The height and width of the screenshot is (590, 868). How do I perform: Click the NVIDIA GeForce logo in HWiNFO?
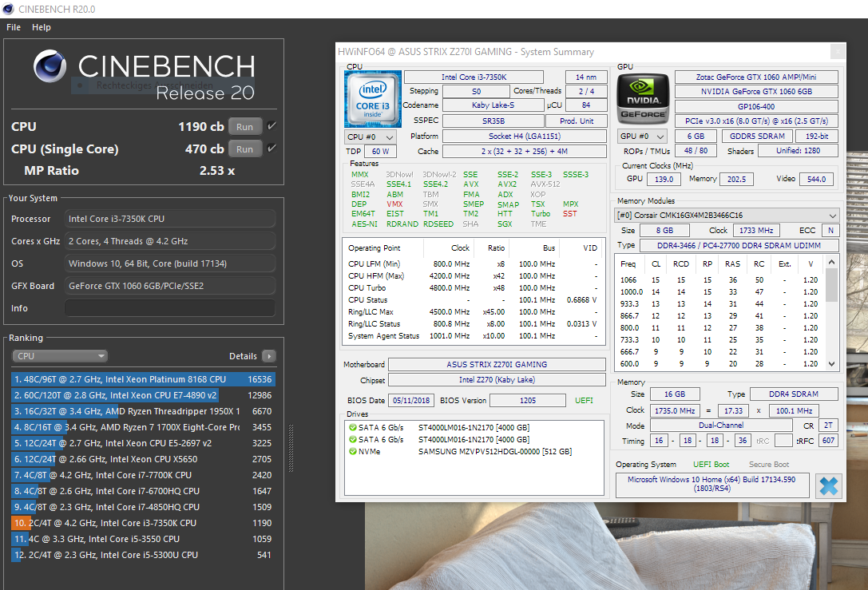pyautogui.click(x=643, y=100)
